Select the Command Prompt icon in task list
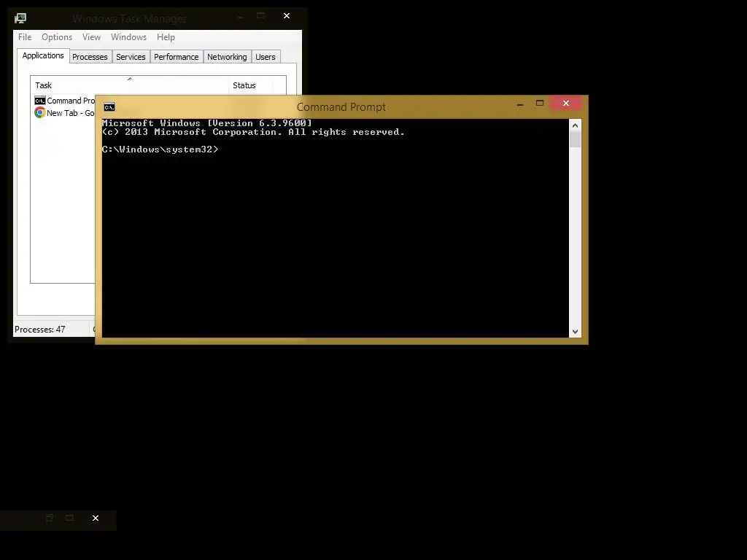Image resolution: width=747 pixels, height=560 pixels. tap(40, 101)
